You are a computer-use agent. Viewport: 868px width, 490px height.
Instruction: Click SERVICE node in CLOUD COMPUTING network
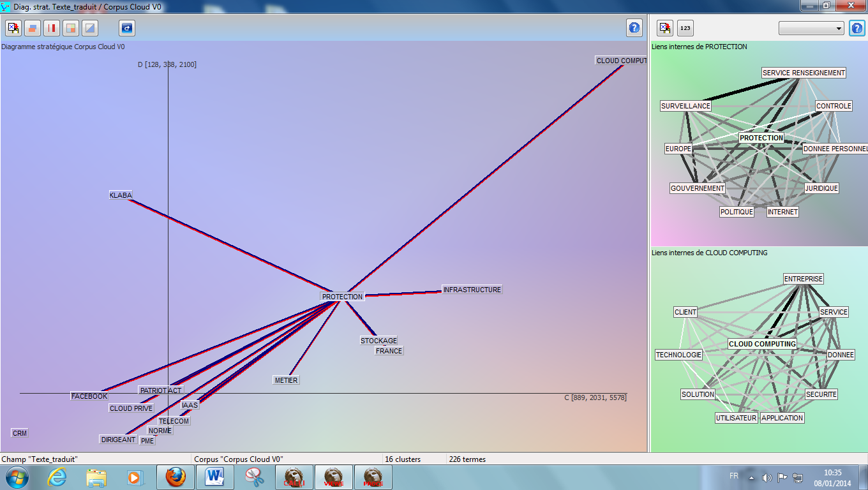click(834, 312)
